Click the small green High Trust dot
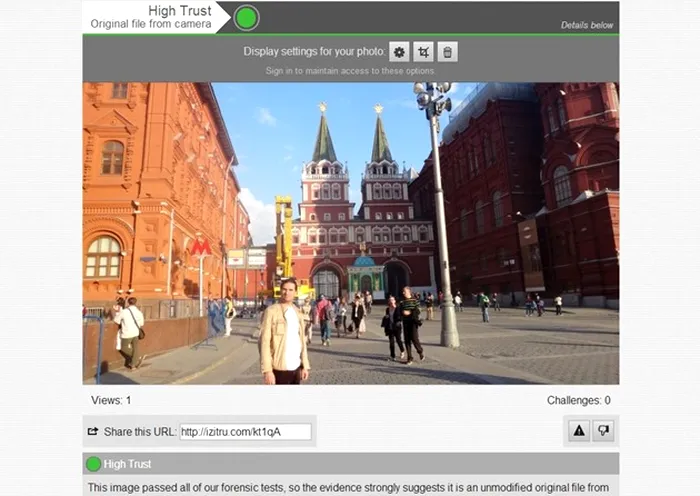The height and width of the screenshot is (496, 700). click(93, 464)
